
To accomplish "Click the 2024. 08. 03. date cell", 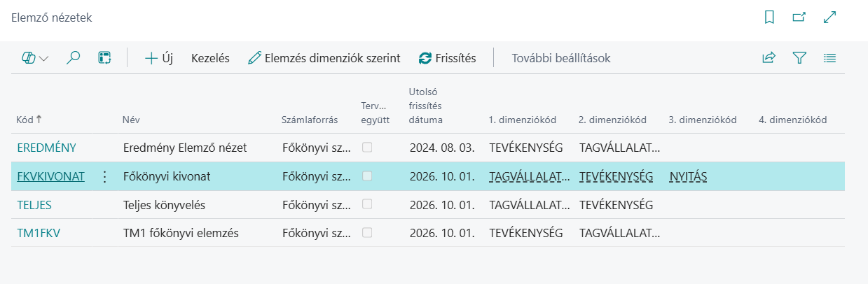I will 443,148.
